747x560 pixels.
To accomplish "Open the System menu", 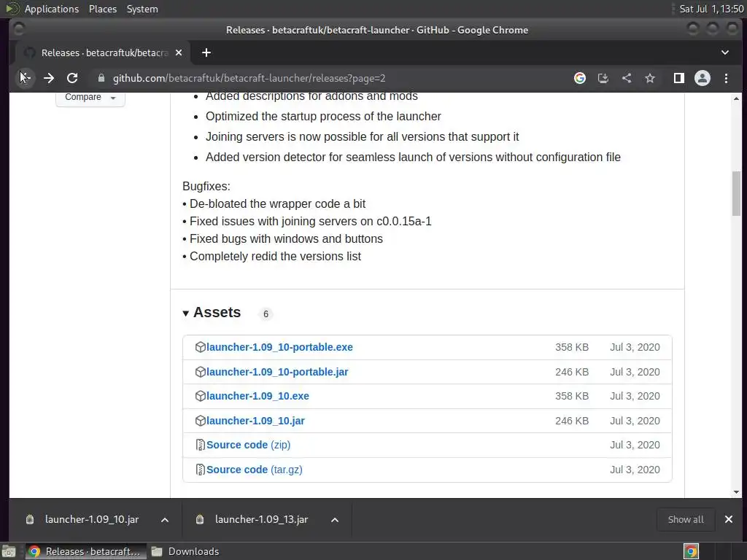I will [142, 9].
